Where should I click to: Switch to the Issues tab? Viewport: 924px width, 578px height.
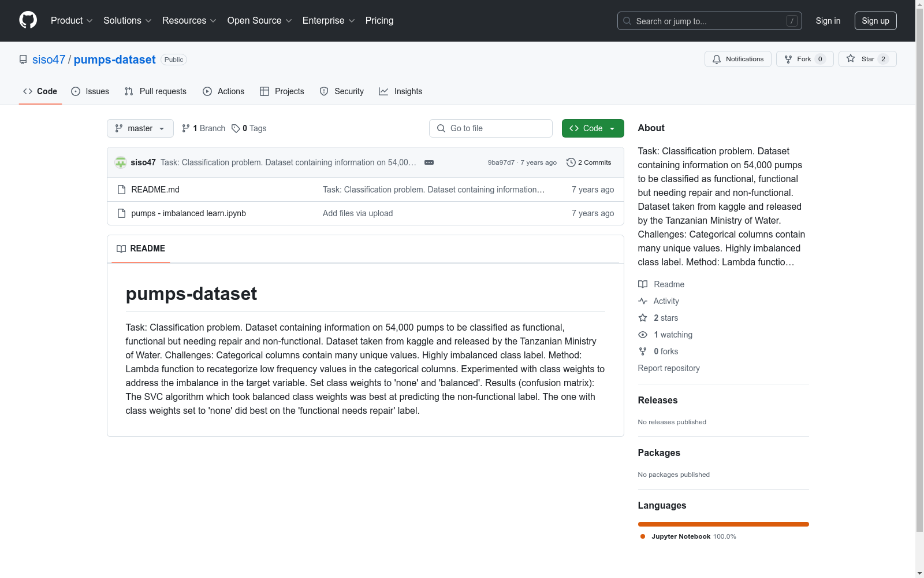click(90, 91)
